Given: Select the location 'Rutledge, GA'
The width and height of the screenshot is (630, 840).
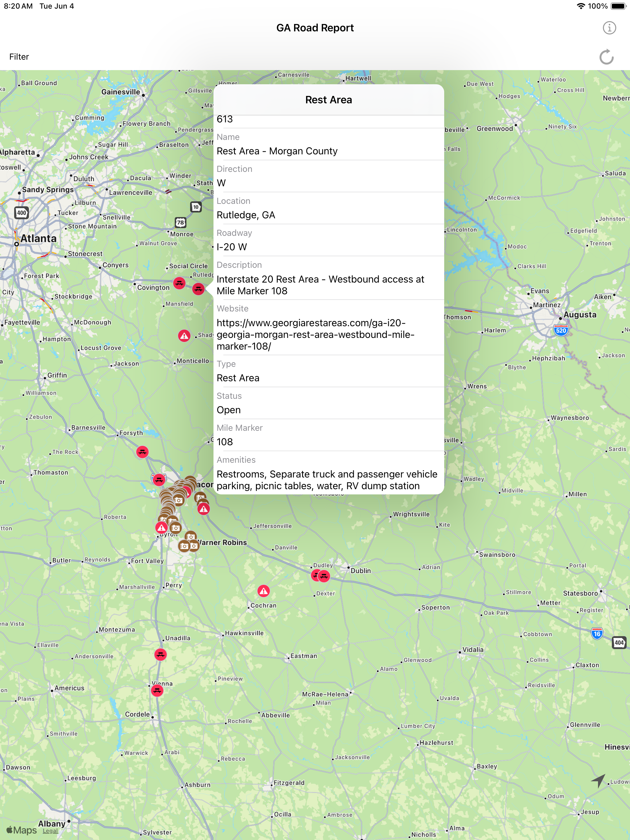Looking at the screenshot, I should (x=246, y=215).
